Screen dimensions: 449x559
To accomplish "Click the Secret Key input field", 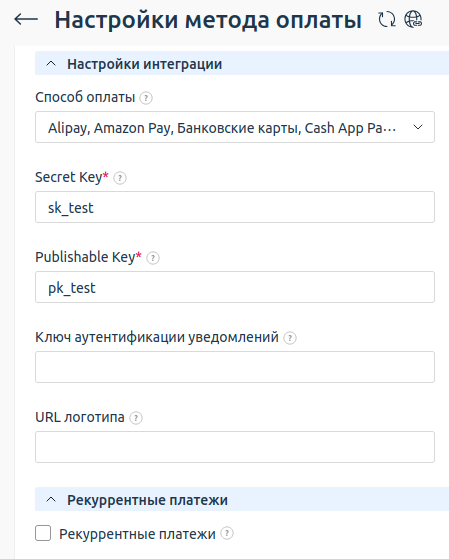I will (235, 207).
